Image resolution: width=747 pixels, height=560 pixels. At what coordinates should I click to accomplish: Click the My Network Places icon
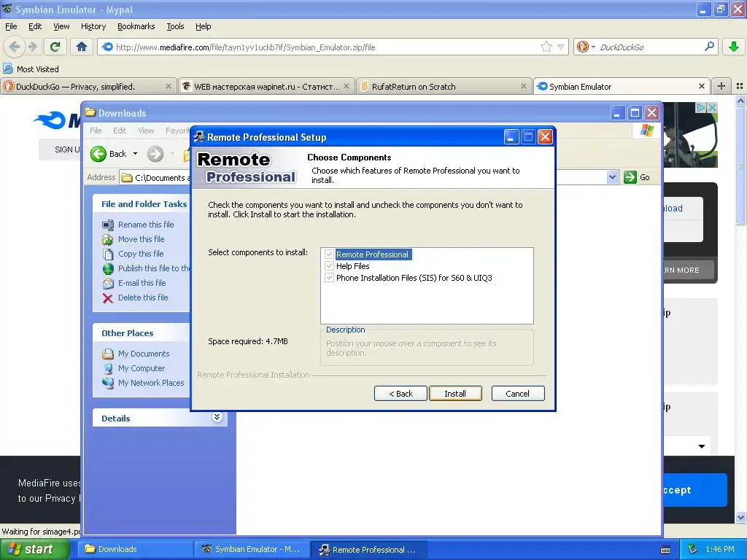click(x=108, y=383)
